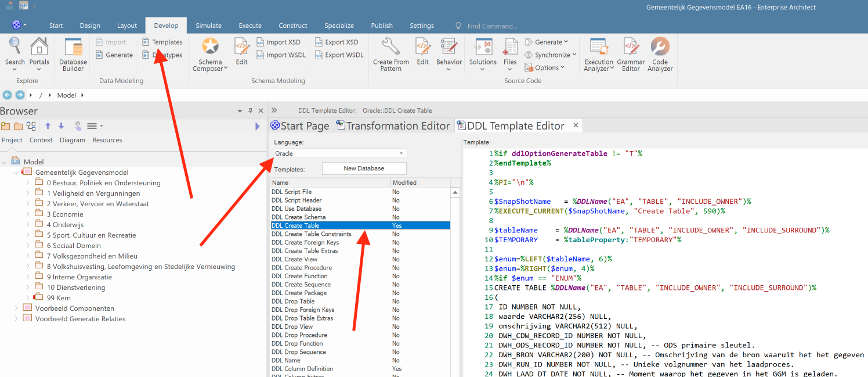This screenshot has height=377, width=868.
Task: Close the DDL Template Editor tab
Action: tap(576, 125)
